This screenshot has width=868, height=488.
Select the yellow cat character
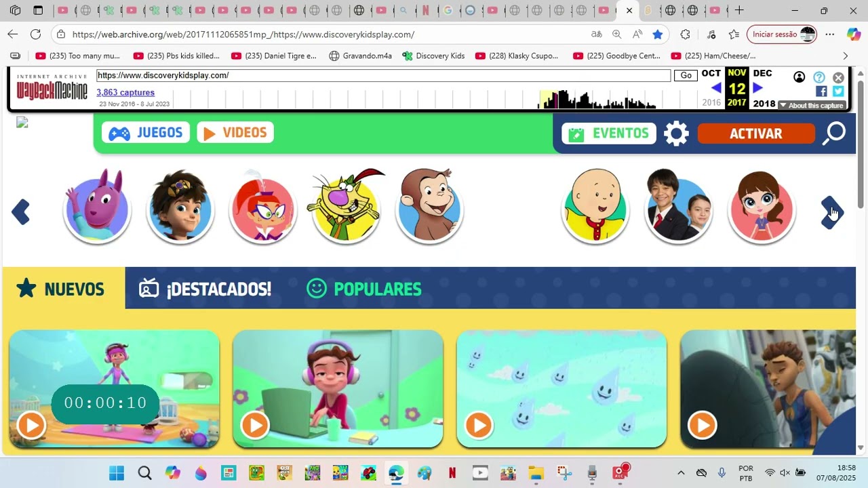click(x=346, y=207)
